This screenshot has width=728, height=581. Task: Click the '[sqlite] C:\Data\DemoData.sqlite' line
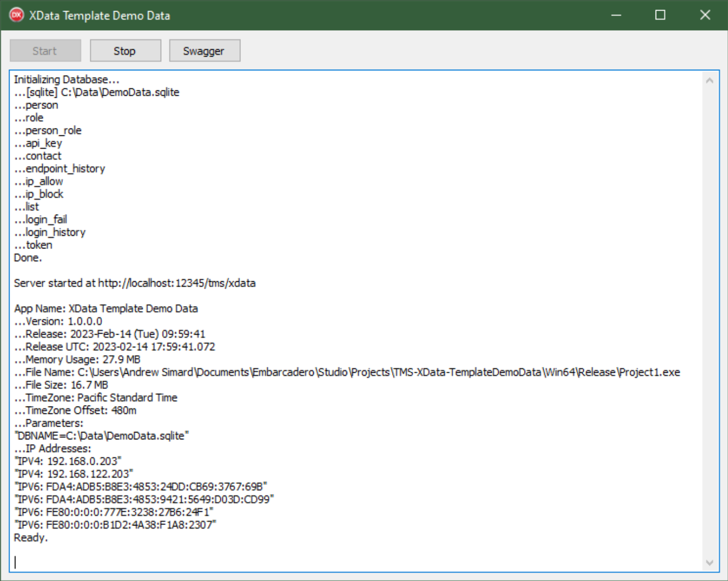[97, 92]
